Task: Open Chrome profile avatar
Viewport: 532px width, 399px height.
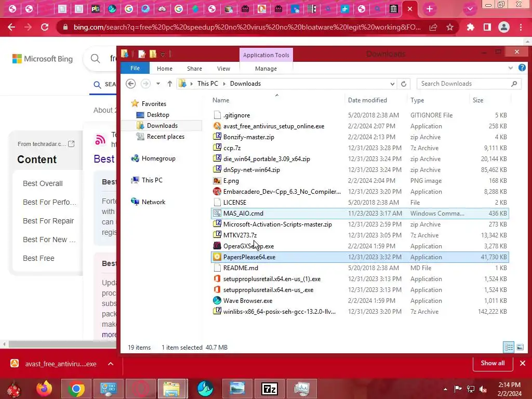Action: tap(504, 27)
